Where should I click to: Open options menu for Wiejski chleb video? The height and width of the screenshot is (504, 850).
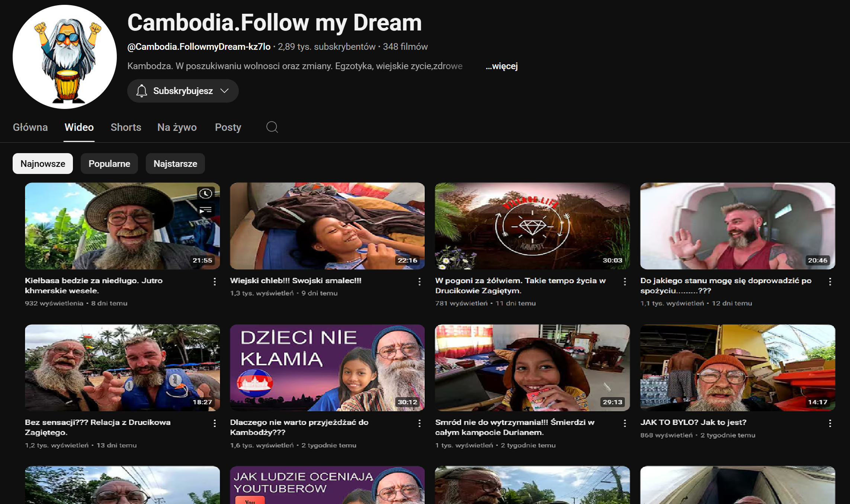[x=420, y=282]
